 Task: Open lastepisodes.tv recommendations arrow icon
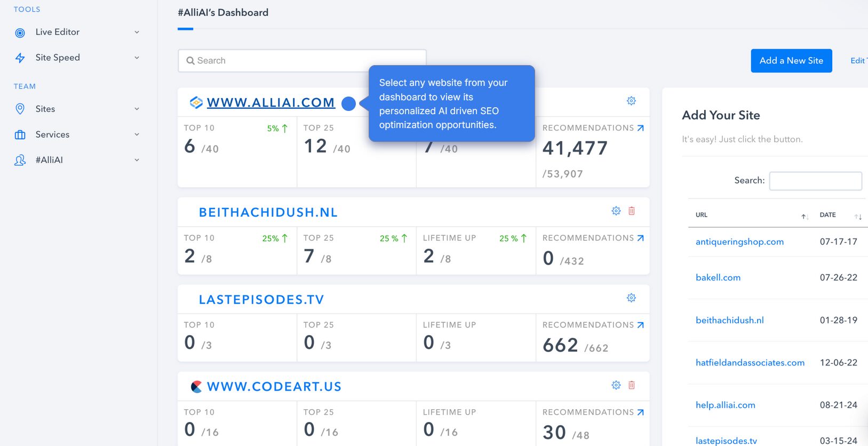(x=641, y=325)
